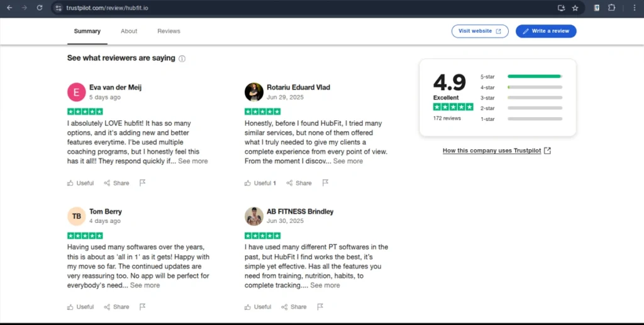
Task: Flag AB FITNESS Brindley's review
Action: [320, 307]
